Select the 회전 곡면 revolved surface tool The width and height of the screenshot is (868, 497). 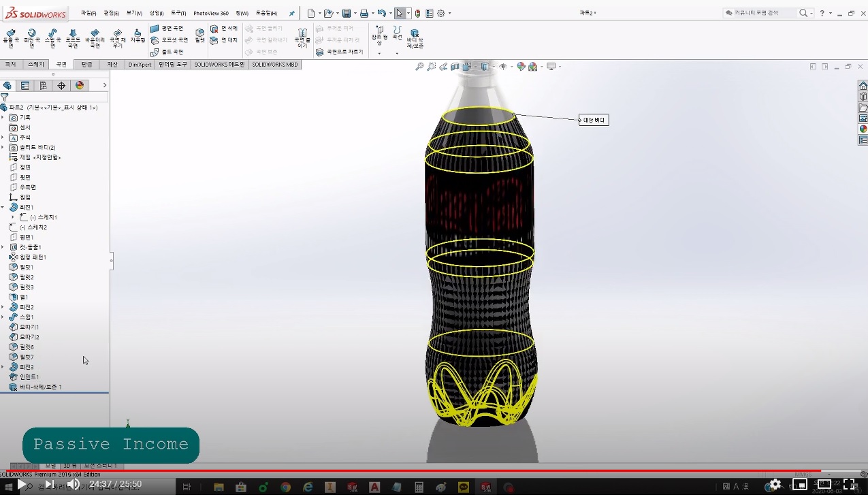tap(31, 38)
